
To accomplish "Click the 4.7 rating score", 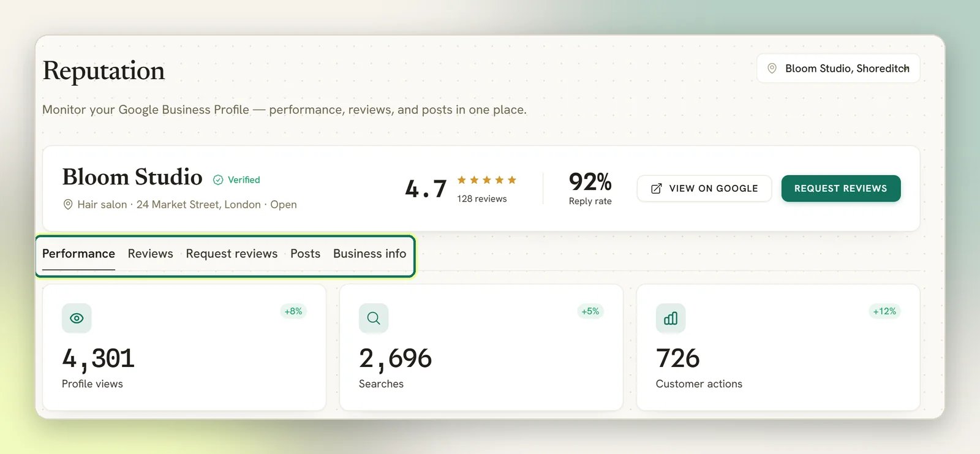I will (426, 188).
